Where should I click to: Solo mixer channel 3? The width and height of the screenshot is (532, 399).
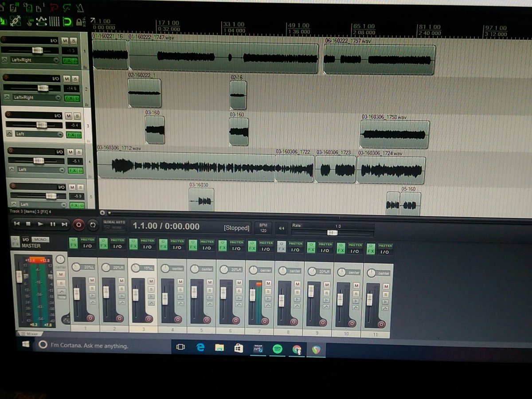(x=151, y=289)
